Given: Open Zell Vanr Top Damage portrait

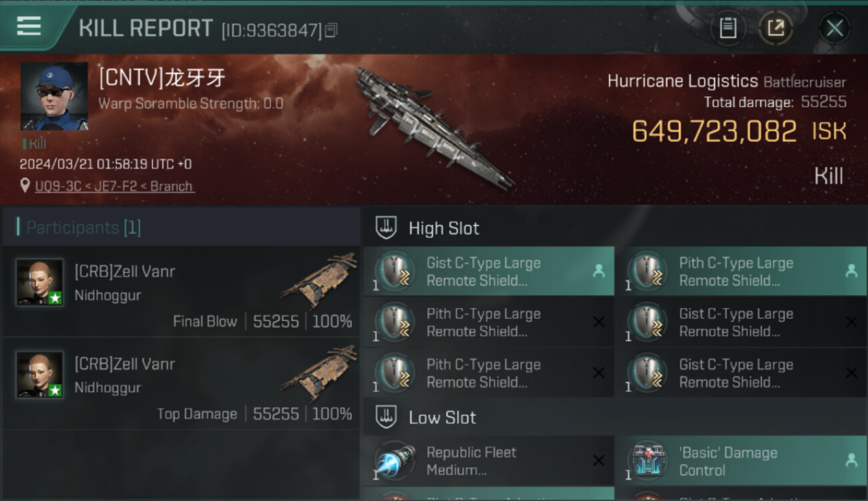Looking at the screenshot, I should point(40,375).
